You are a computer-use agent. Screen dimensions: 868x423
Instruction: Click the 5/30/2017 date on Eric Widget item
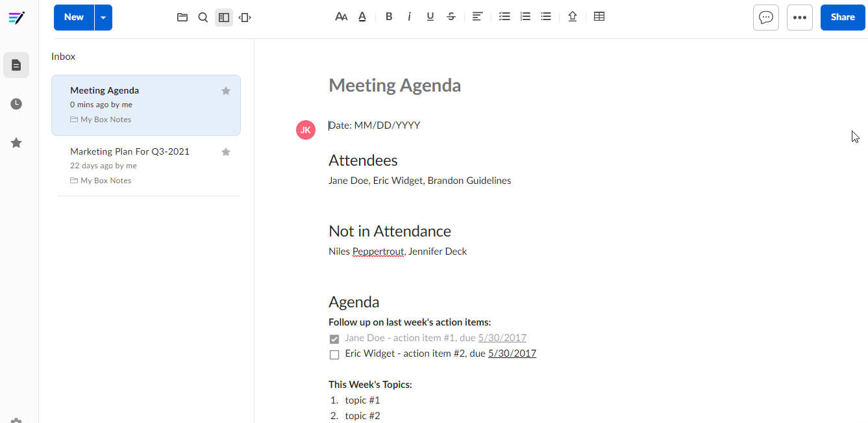click(512, 353)
